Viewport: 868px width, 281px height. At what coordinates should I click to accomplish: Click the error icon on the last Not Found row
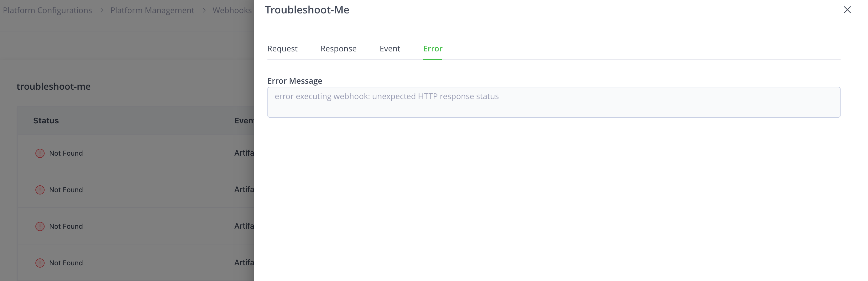40,263
